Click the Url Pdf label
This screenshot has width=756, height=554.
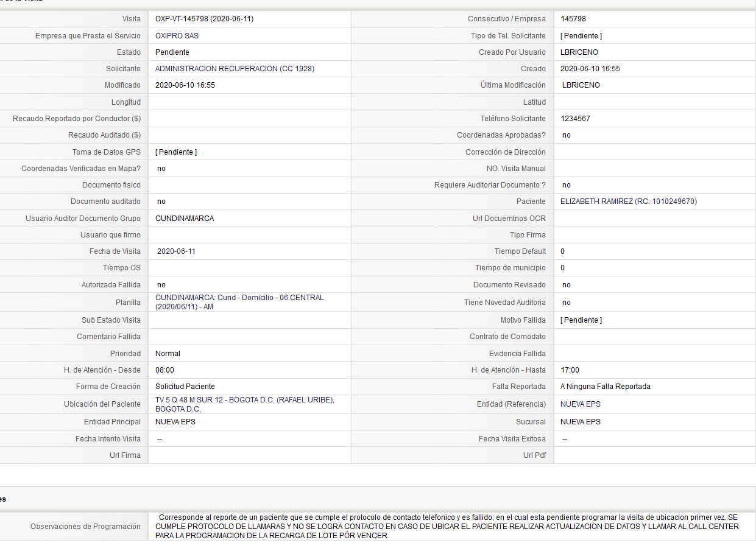[534, 455]
